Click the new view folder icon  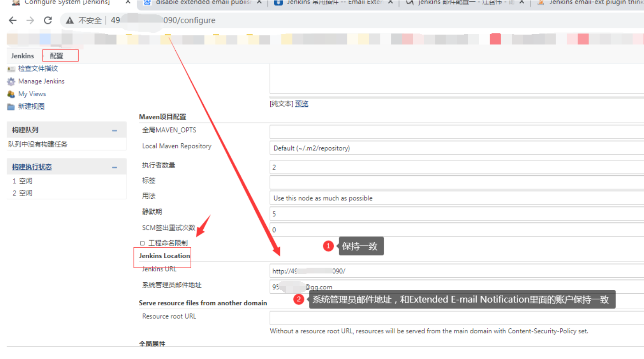pos(11,107)
